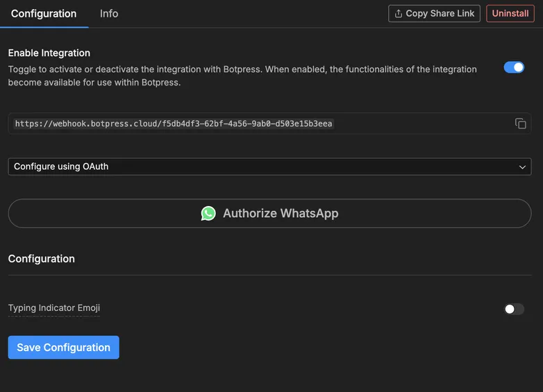Disable the Enable Integration toggle
Viewport: 543px width, 392px height.
point(514,67)
